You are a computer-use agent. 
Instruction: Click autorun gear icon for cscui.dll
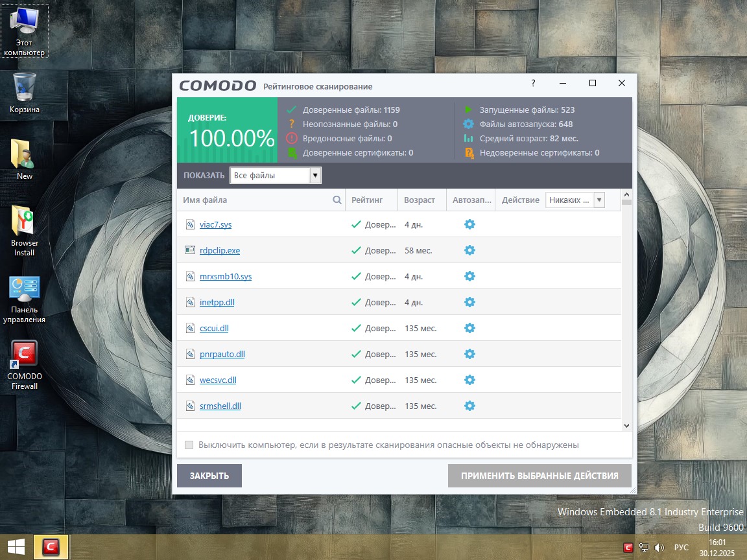pyautogui.click(x=469, y=328)
